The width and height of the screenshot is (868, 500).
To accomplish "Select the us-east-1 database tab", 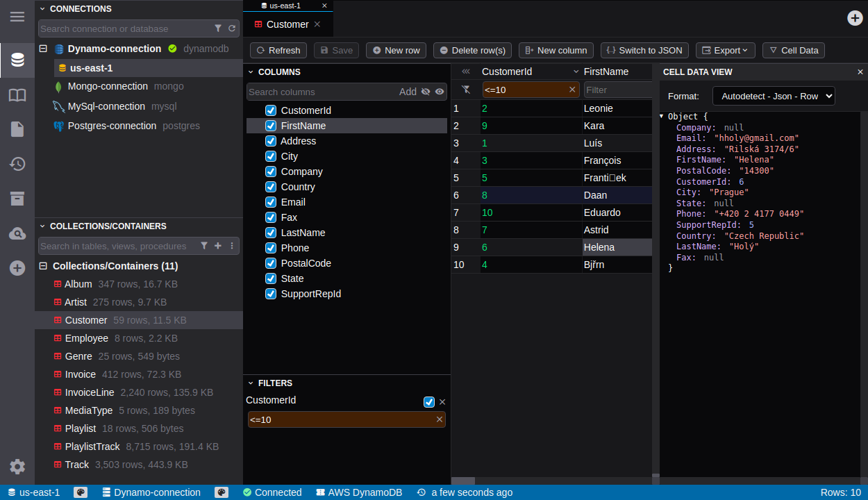I will [285, 6].
